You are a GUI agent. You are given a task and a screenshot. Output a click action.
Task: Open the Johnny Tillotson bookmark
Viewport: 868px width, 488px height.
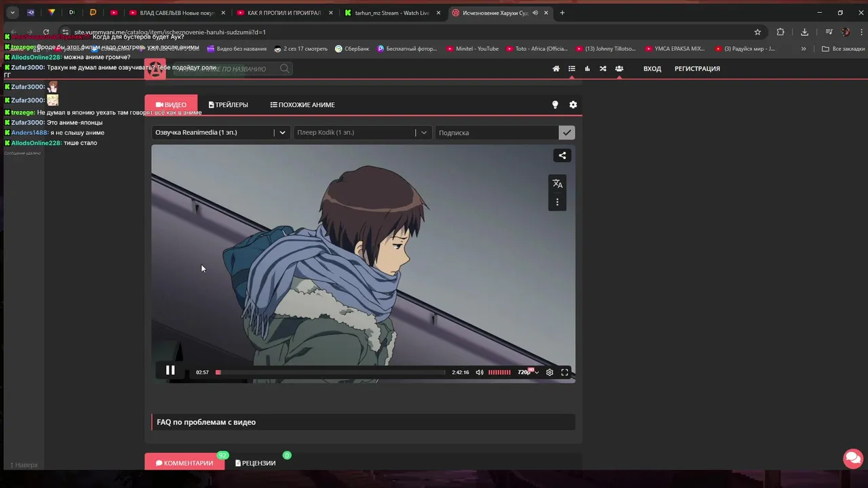coord(606,49)
